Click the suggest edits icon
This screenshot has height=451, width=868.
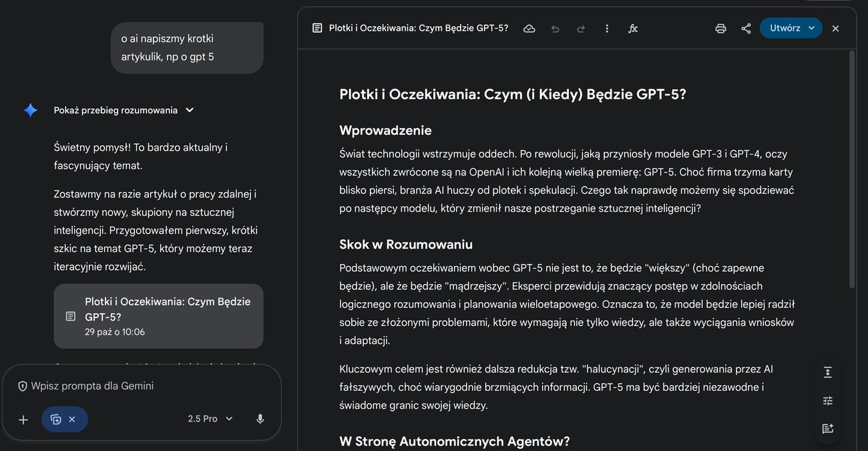(x=828, y=429)
